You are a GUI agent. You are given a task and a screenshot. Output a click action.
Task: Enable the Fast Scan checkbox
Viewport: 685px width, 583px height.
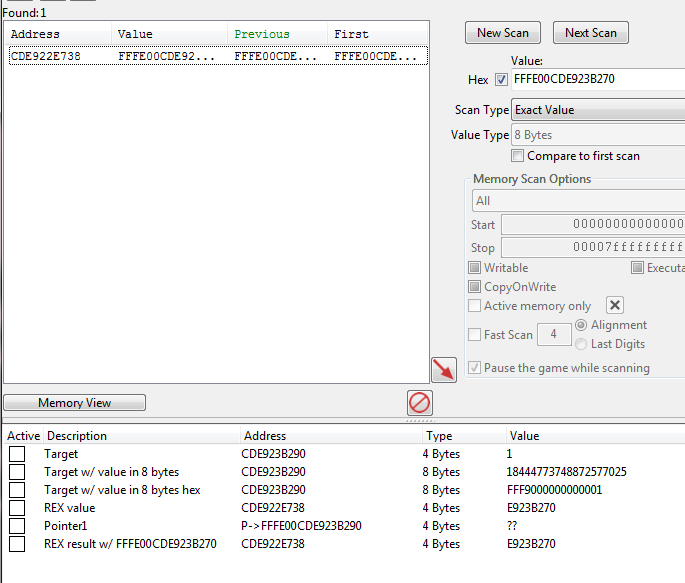tap(475, 335)
